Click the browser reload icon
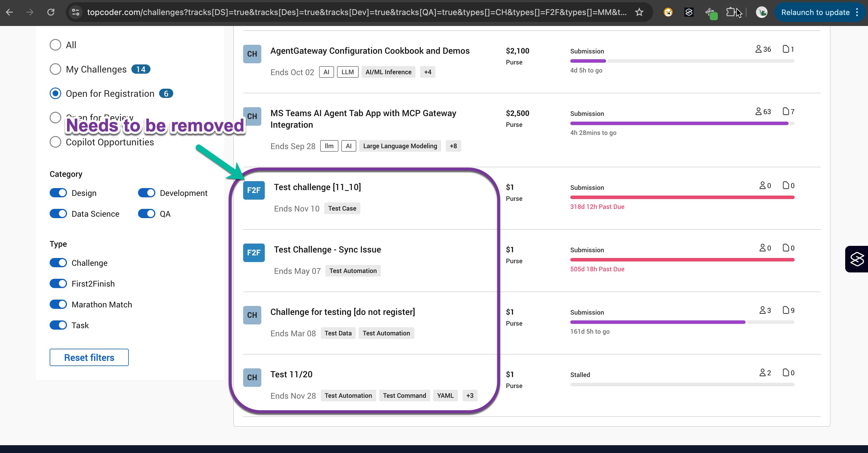Image resolution: width=868 pixels, height=453 pixels. click(x=51, y=12)
